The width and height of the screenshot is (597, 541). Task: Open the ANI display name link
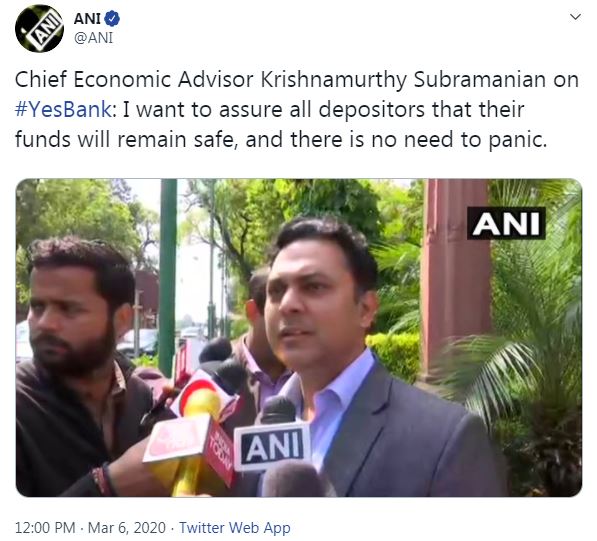point(87,18)
